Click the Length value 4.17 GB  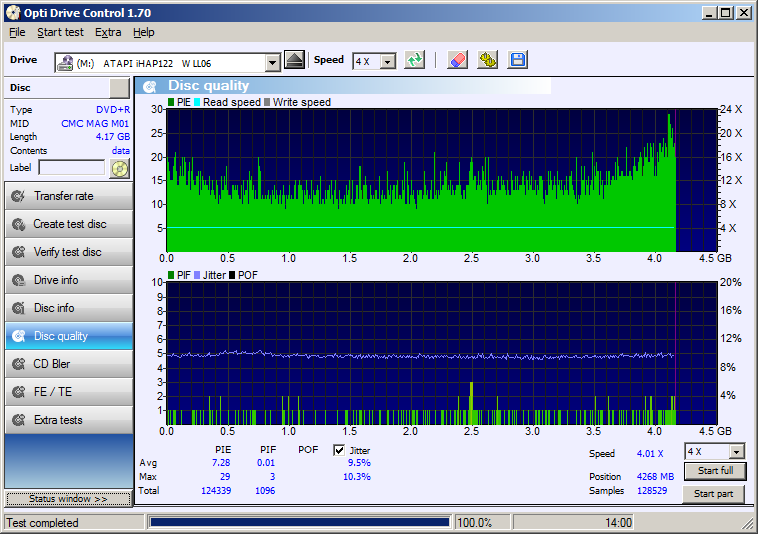point(113,137)
